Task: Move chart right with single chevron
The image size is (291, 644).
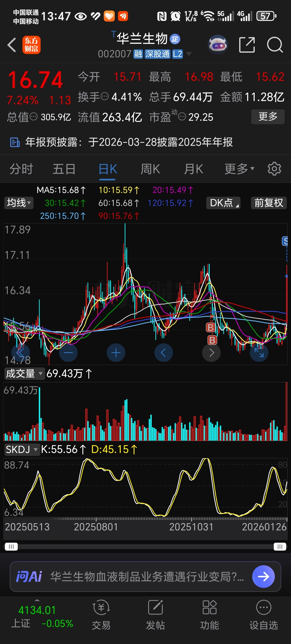Action: pyautogui.click(x=211, y=352)
